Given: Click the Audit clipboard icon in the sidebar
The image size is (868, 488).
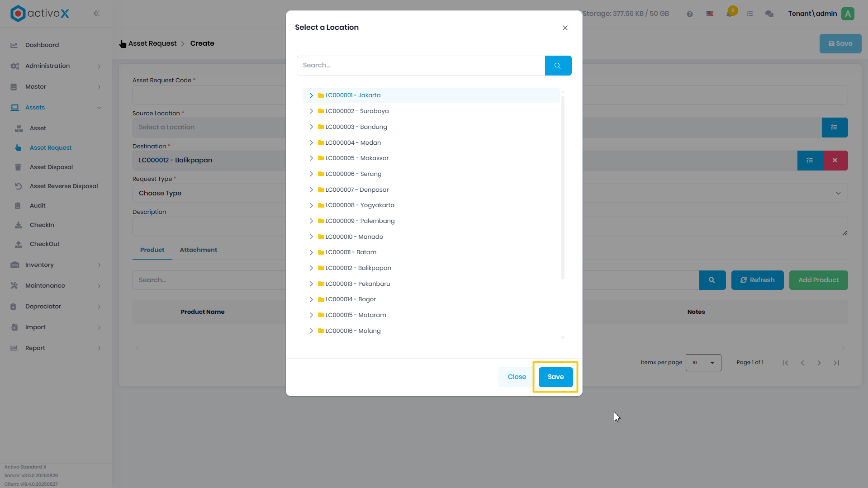Looking at the screenshot, I should [x=18, y=206].
